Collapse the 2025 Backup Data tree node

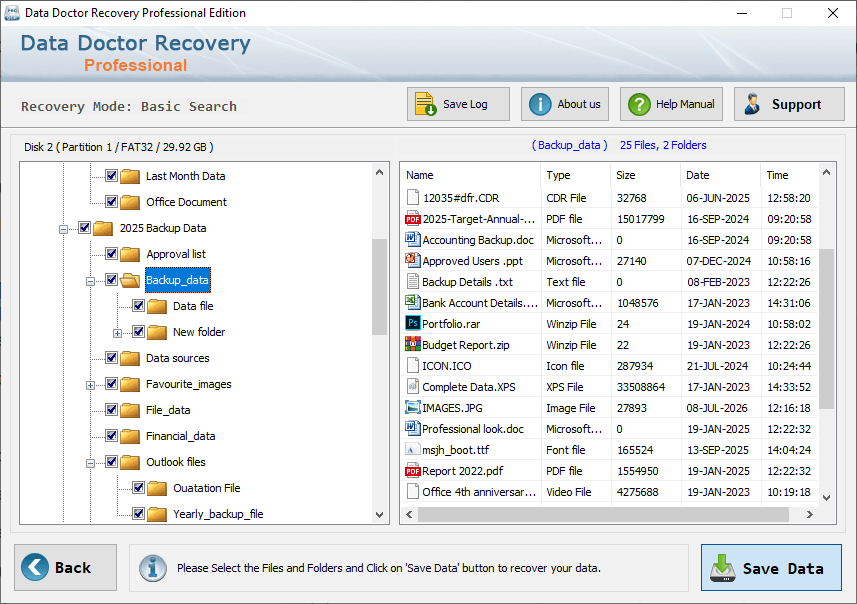[x=63, y=229]
